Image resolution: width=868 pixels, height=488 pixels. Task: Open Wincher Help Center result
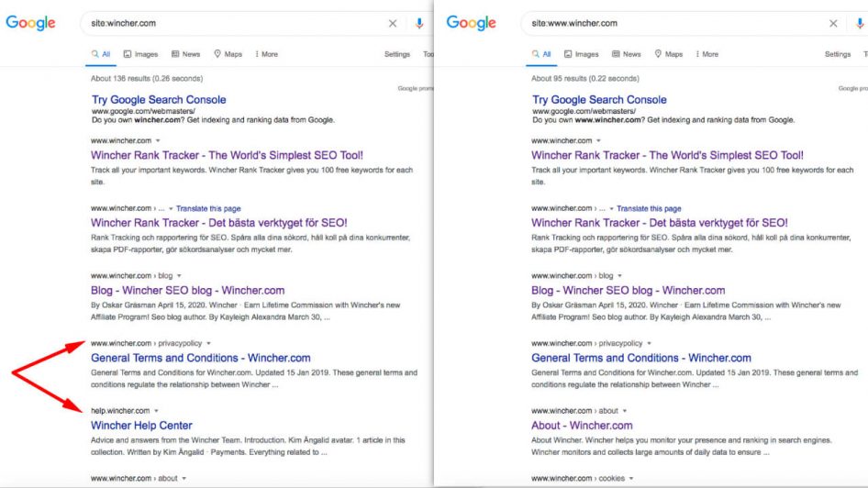(x=141, y=426)
